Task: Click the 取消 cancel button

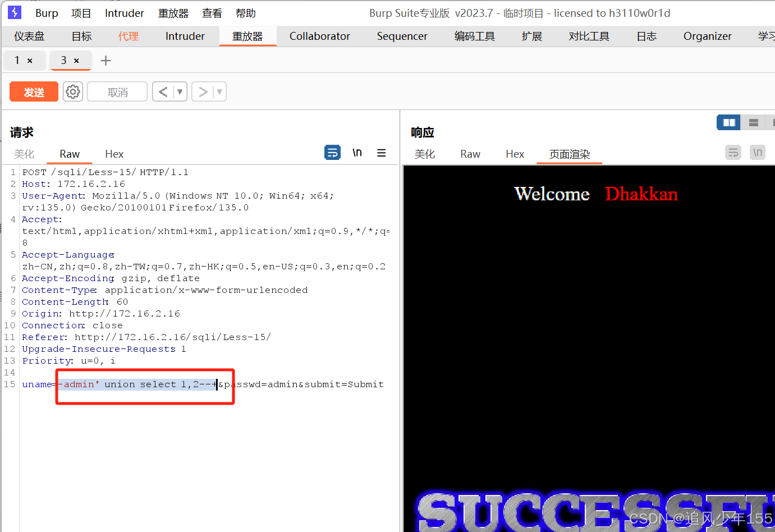Action: [117, 91]
